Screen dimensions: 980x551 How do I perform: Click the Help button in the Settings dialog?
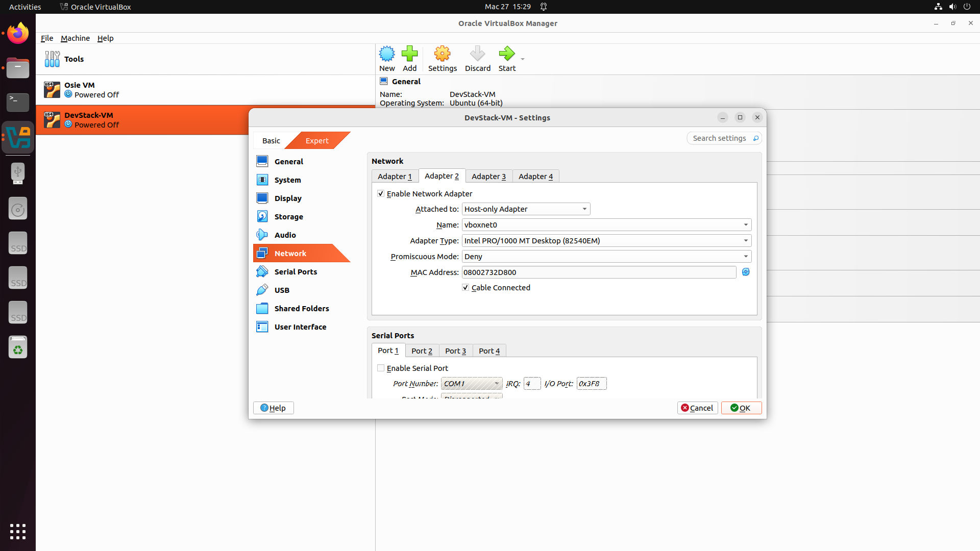click(x=273, y=408)
